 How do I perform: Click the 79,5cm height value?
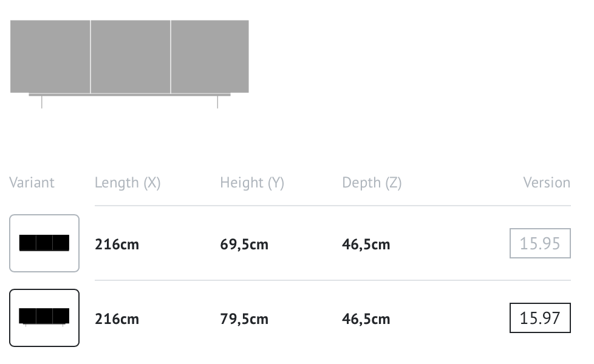(244, 319)
